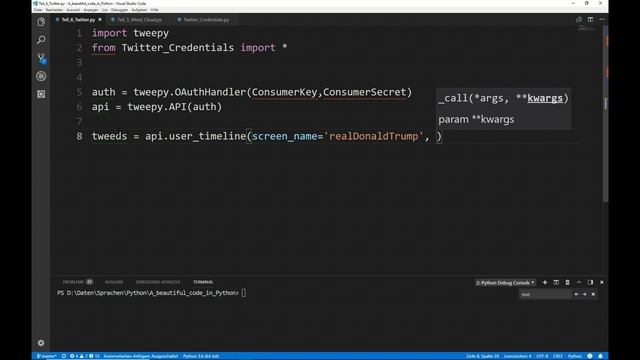Click master branch indicator in status bar
640x360 pixels.
[47, 356]
